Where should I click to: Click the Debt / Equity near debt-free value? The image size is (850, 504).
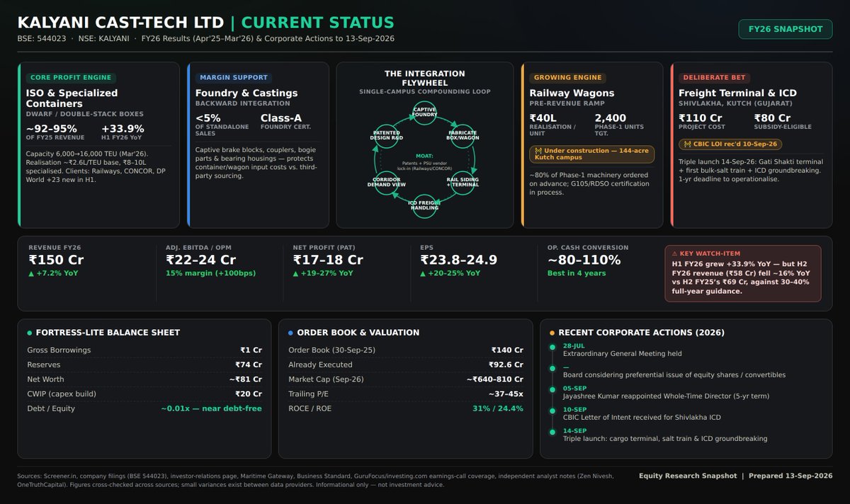(211, 408)
